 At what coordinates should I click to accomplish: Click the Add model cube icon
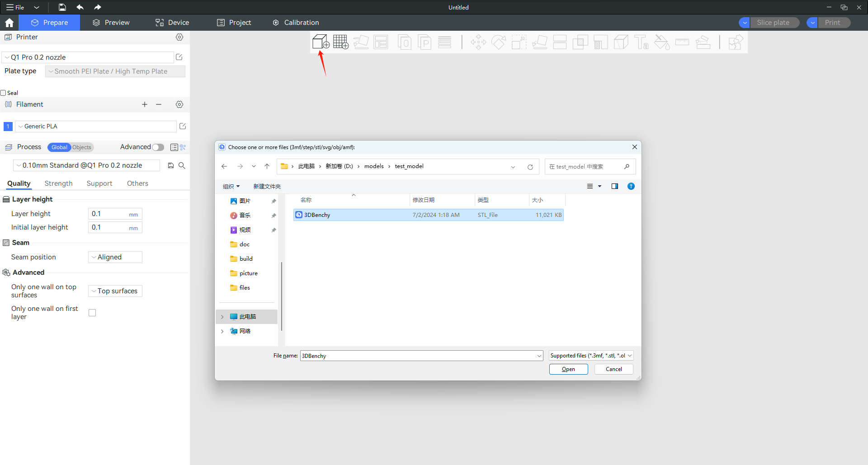321,42
